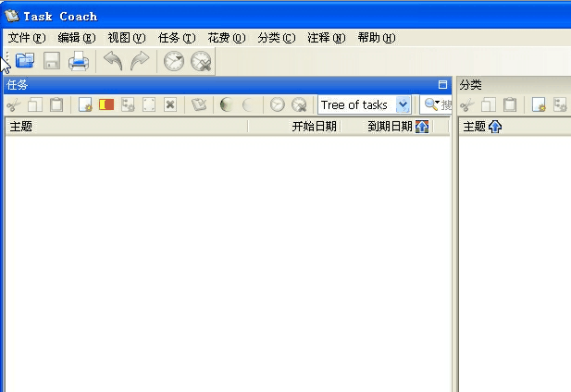Cut with scissors in the 任务 panel toolbar
This screenshot has height=392, width=571.
pyautogui.click(x=14, y=105)
